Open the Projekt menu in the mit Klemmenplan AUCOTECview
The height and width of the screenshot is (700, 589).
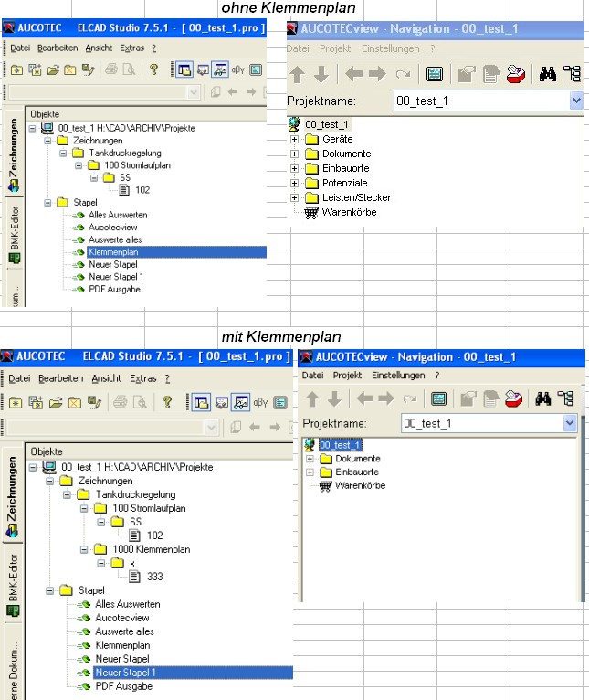(347, 375)
